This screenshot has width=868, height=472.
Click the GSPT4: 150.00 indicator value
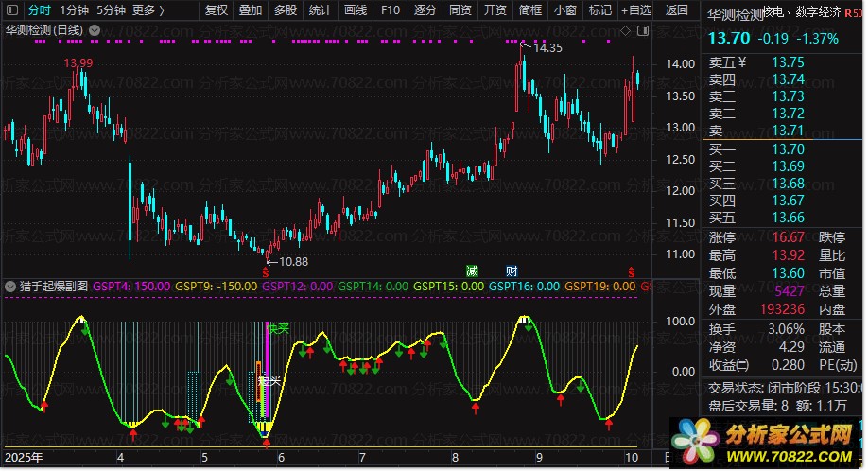[131, 287]
